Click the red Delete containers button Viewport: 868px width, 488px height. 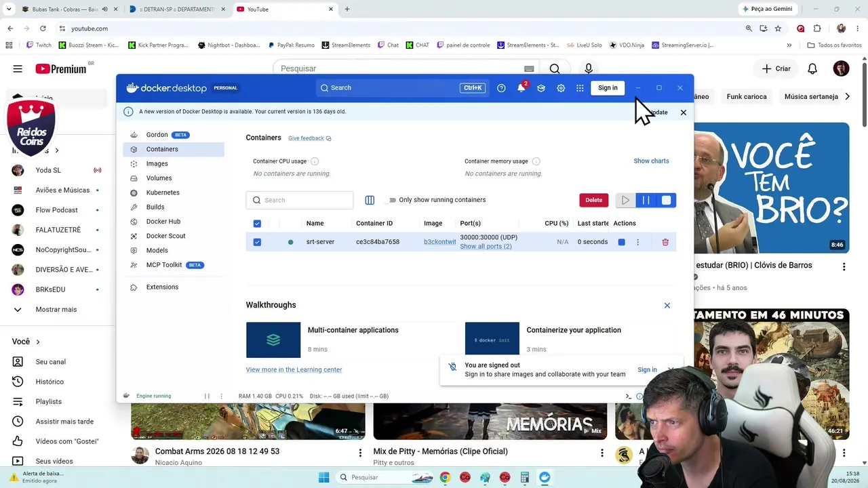593,200
